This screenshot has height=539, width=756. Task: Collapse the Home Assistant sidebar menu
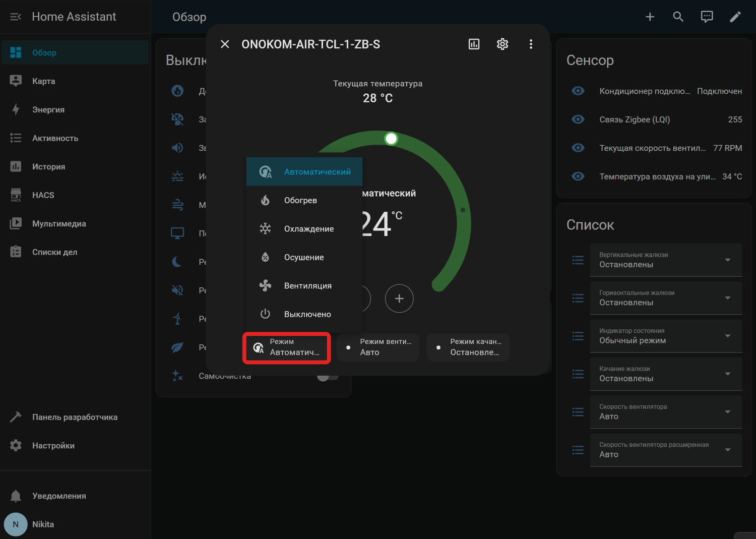click(16, 17)
